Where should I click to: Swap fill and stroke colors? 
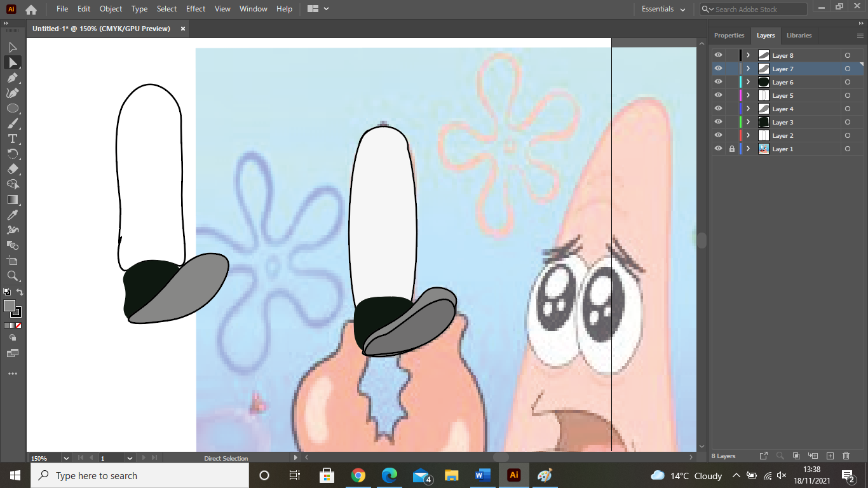(20, 292)
